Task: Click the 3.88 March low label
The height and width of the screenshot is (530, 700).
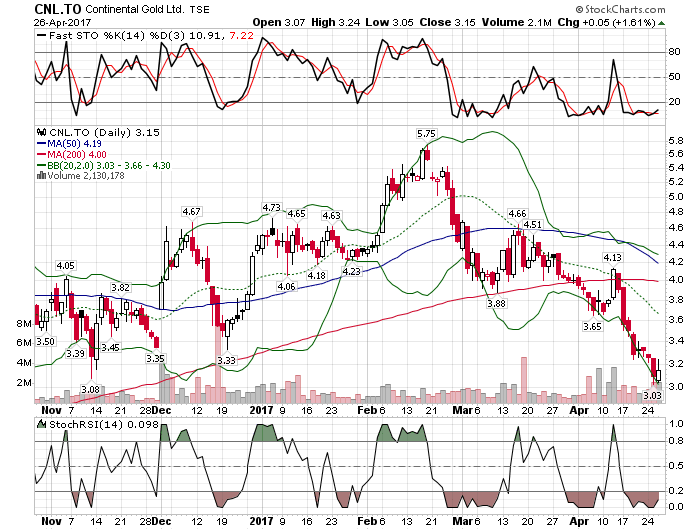Action: point(496,304)
